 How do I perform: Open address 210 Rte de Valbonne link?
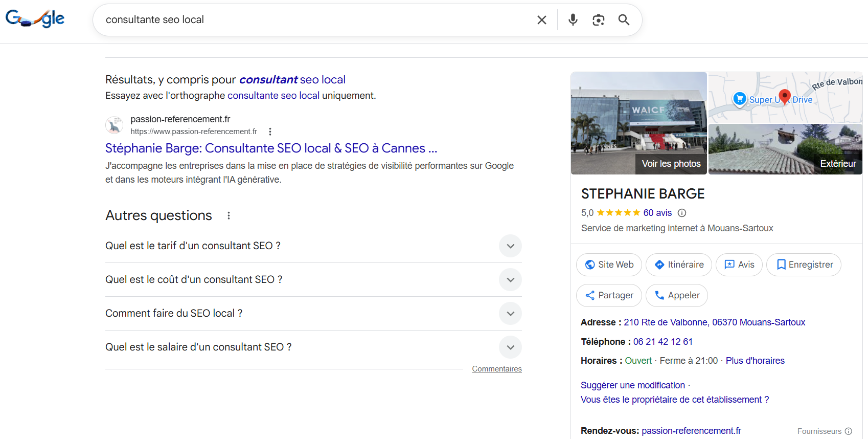(x=714, y=322)
